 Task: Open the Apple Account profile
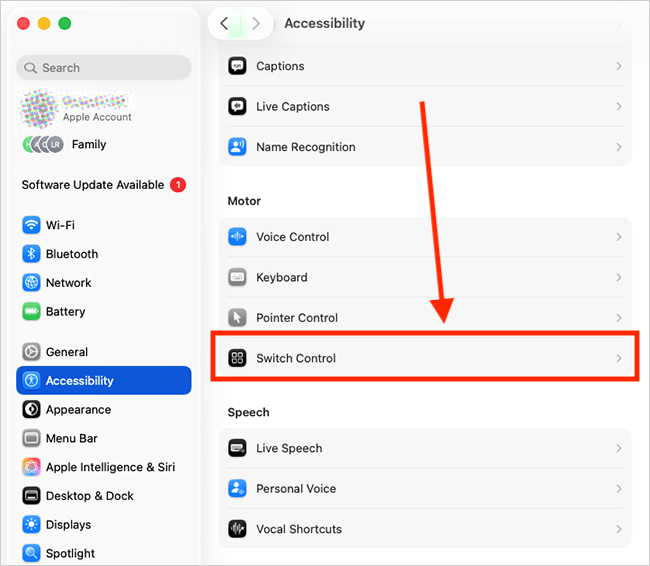(96, 108)
